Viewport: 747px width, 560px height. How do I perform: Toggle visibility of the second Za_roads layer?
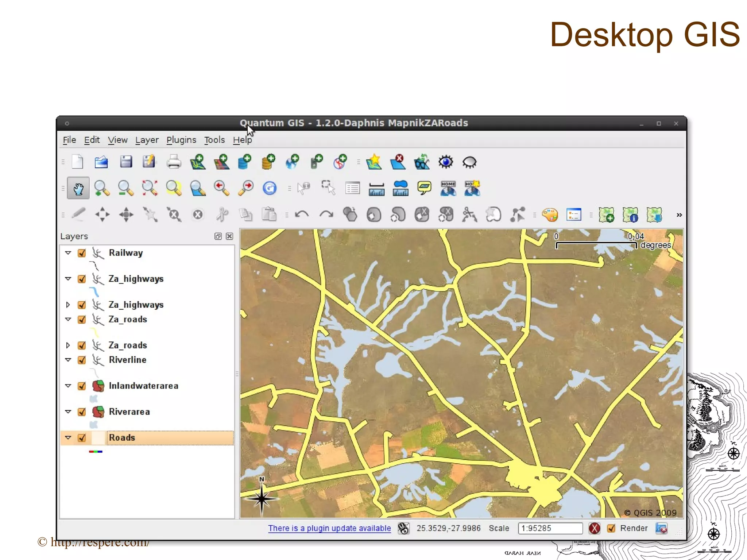[x=82, y=345]
